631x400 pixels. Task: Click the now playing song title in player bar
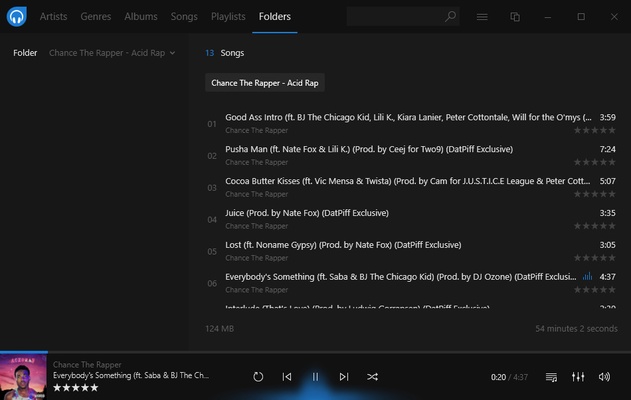[131, 375]
